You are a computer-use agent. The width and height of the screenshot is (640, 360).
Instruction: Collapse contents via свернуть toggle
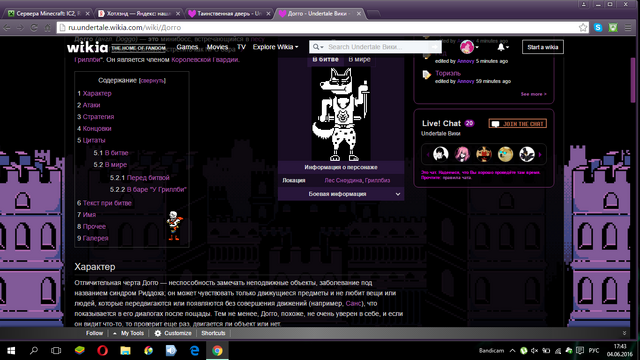tap(152, 80)
